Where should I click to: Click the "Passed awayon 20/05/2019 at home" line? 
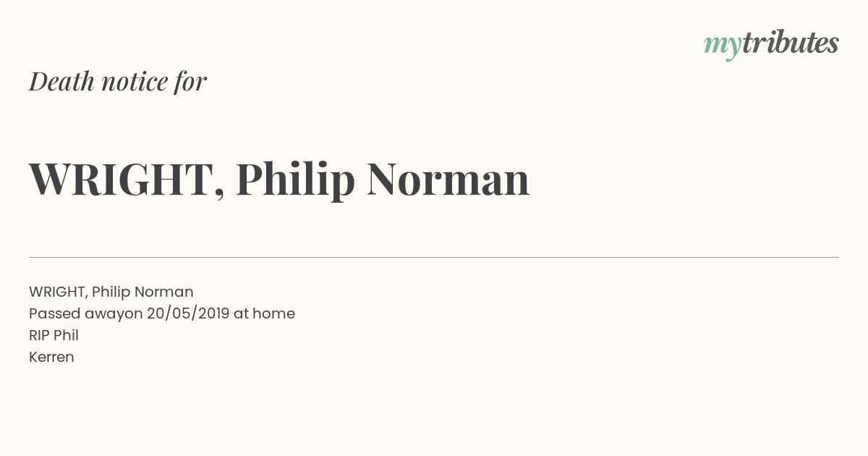pyautogui.click(x=162, y=314)
